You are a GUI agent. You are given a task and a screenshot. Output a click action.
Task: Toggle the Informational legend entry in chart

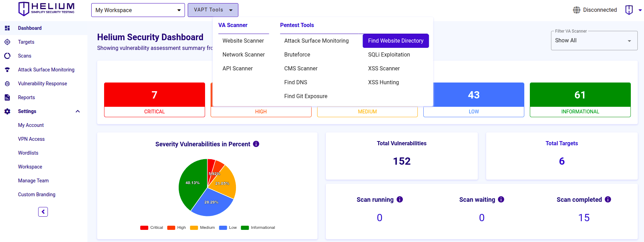[258, 228]
